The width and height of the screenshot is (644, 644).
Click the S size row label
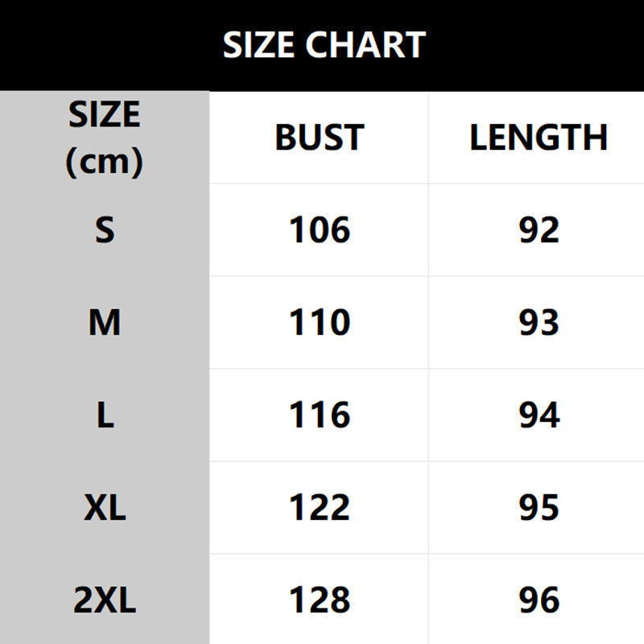pos(105,231)
